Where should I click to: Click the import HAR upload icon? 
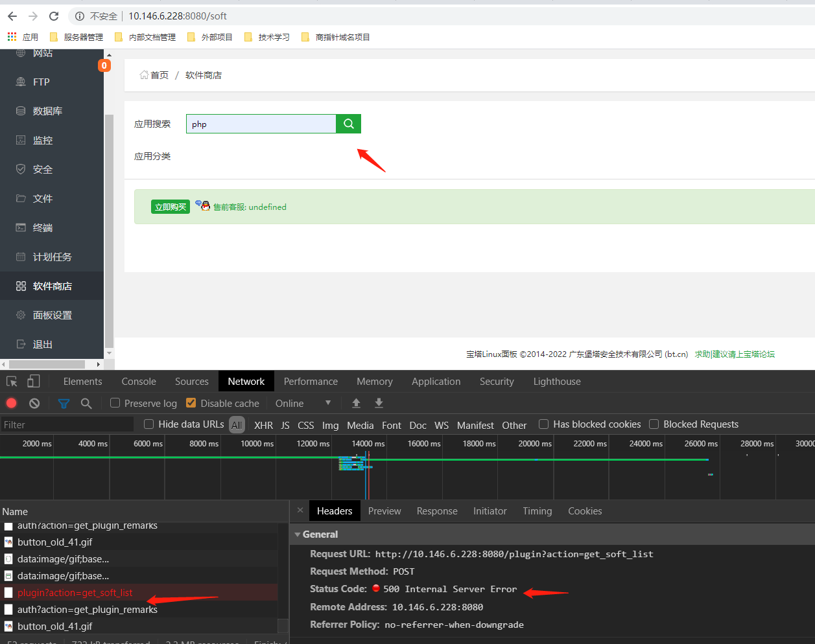coord(356,403)
